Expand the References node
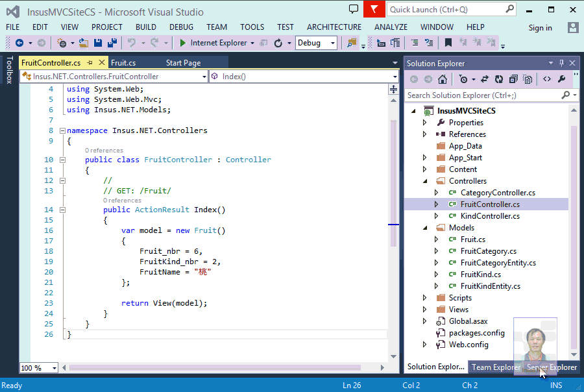The height and width of the screenshot is (392, 584). [424, 134]
